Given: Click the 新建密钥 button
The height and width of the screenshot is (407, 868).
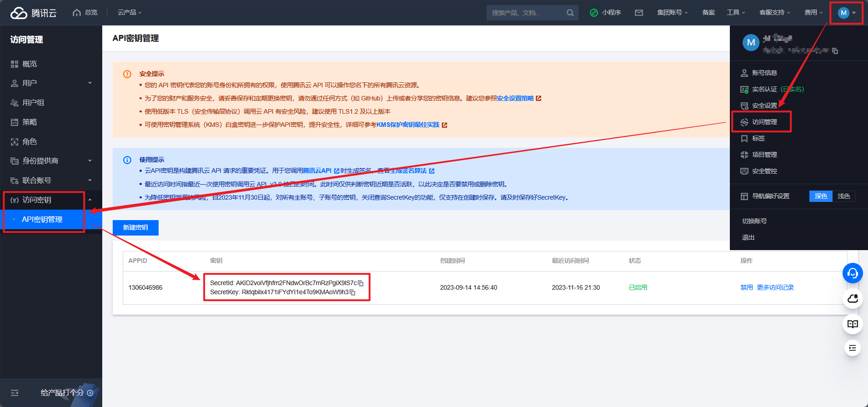Looking at the screenshot, I should pyautogui.click(x=135, y=227).
